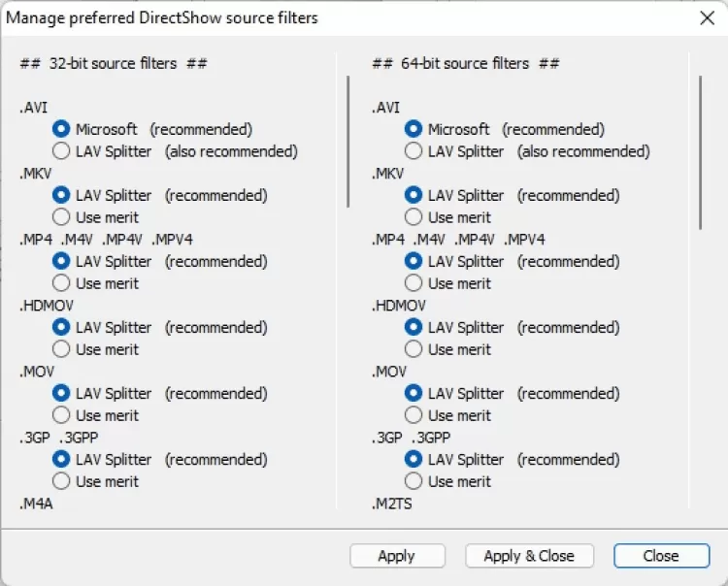Choose Use merit for 32-bit .MOV

tap(61, 415)
